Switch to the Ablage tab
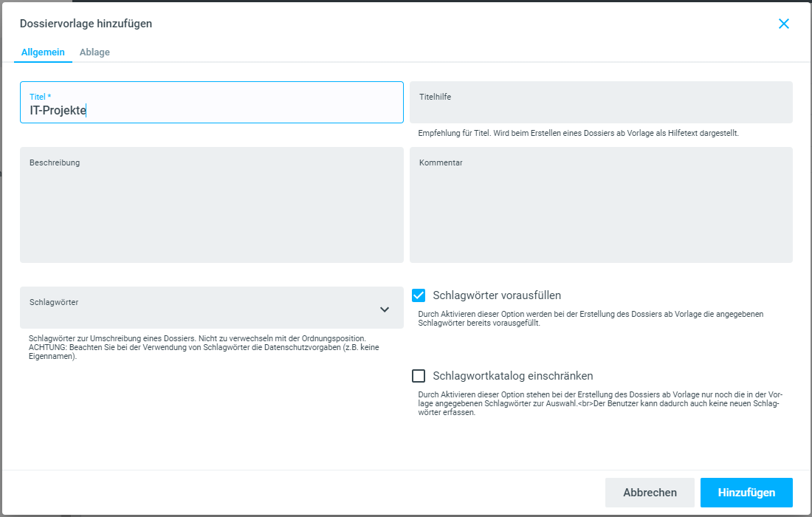This screenshot has width=812, height=517. click(x=94, y=52)
